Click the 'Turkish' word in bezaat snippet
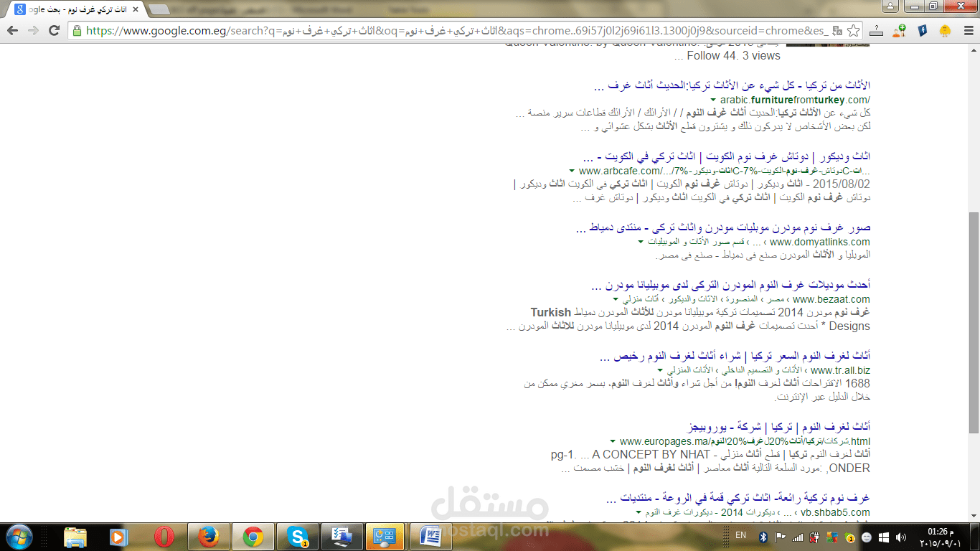 pos(550,313)
